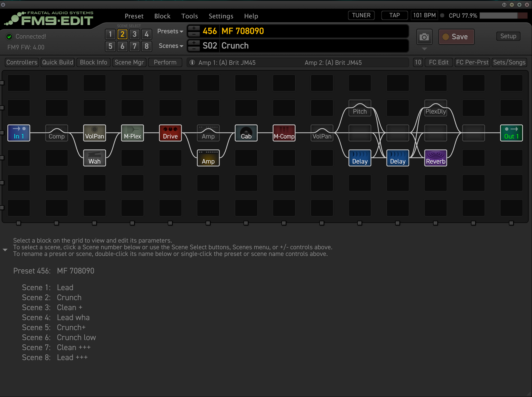This screenshot has height=397, width=532.
Task: Click the CPU usage meter bar
Action: 503,15
